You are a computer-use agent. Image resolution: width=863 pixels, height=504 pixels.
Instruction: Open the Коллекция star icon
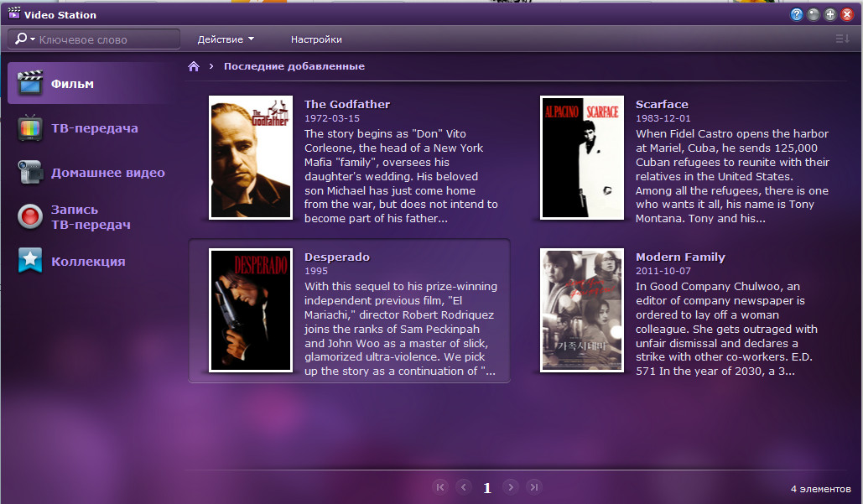(30, 261)
